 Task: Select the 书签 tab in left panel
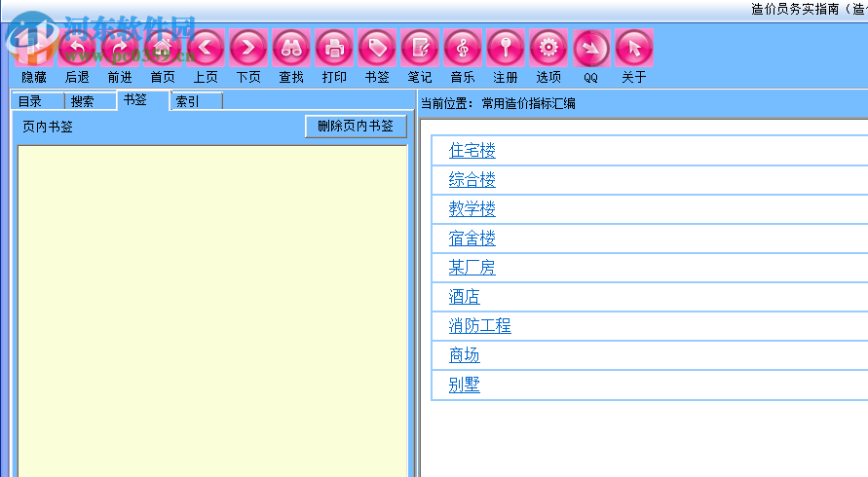point(143,100)
